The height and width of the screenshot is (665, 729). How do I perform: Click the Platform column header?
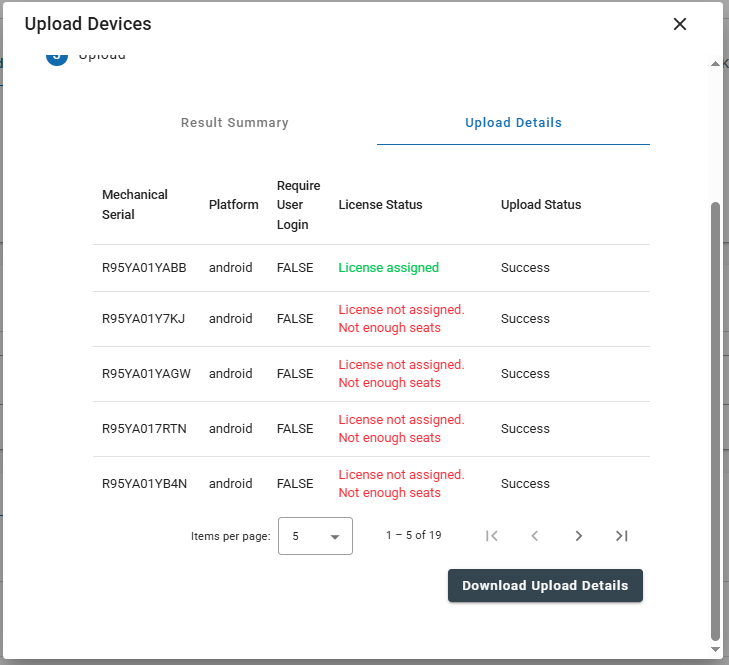233,205
